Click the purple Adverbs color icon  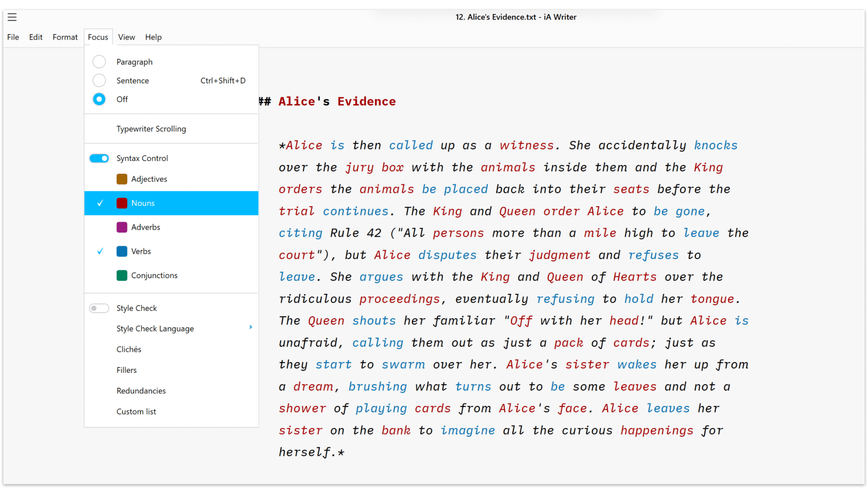tap(122, 227)
